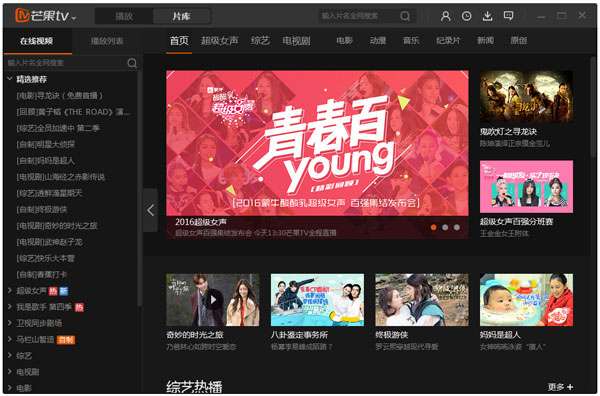Click the search magnifier icon in title bar

[405, 16]
